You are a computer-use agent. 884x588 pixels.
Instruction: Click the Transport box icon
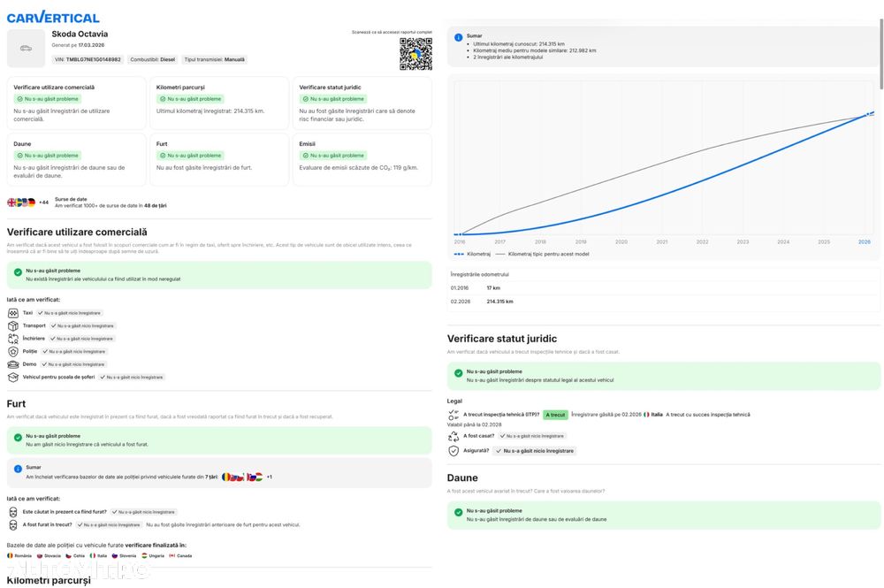coord(13,326)
